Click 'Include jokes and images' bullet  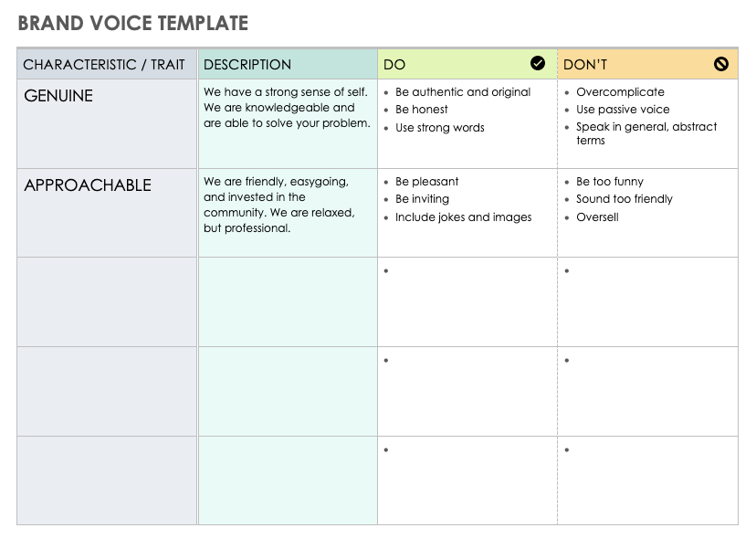[463, 217]
